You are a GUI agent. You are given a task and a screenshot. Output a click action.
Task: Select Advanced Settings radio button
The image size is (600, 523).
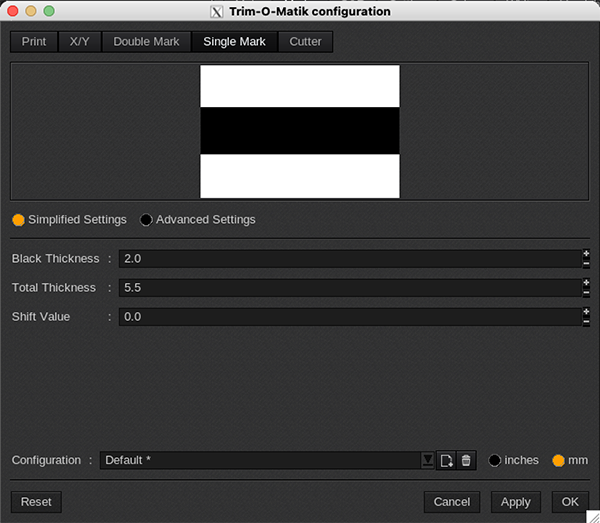click(146, 220)
